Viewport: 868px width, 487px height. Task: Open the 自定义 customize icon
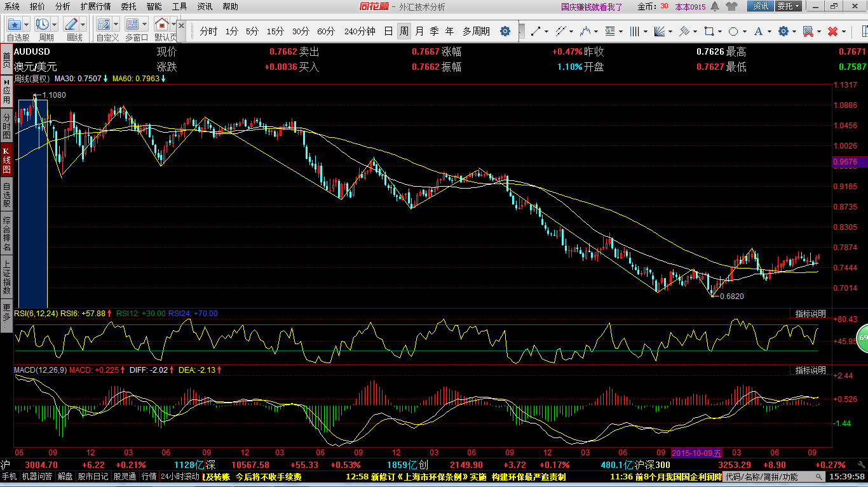[105, 24]
